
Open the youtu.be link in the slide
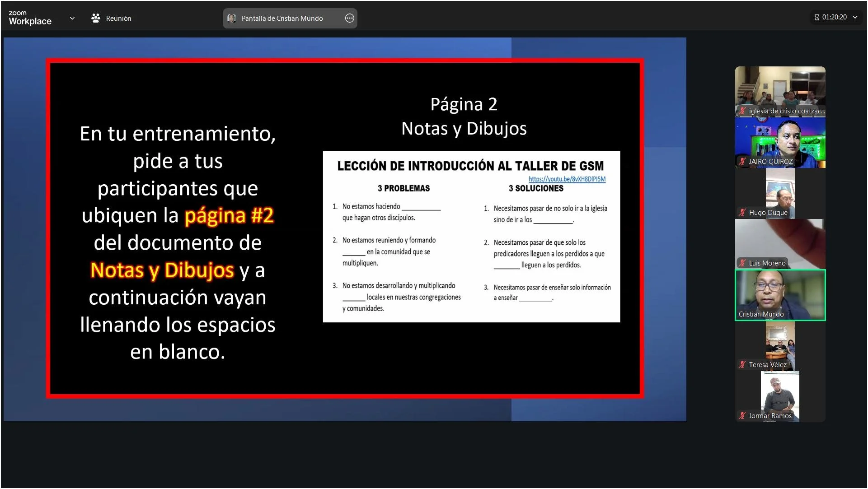click(567, 179)
